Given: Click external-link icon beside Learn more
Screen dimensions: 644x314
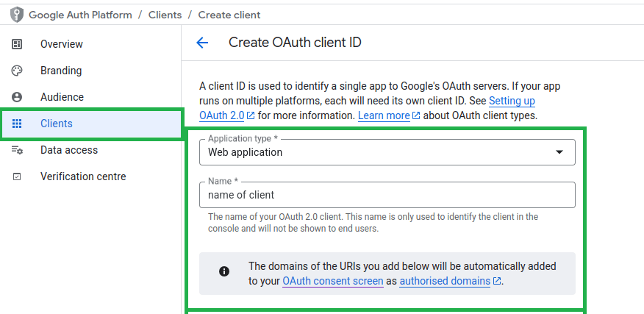Looking at the screenshot, I should coord(416,115).
